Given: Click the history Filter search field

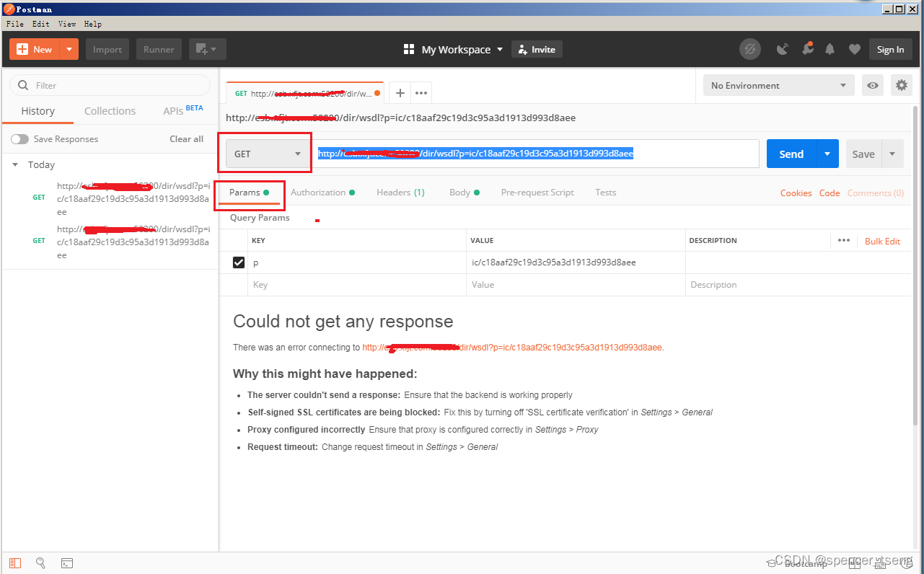Looking at the screenshot, I should click(110, 85).
